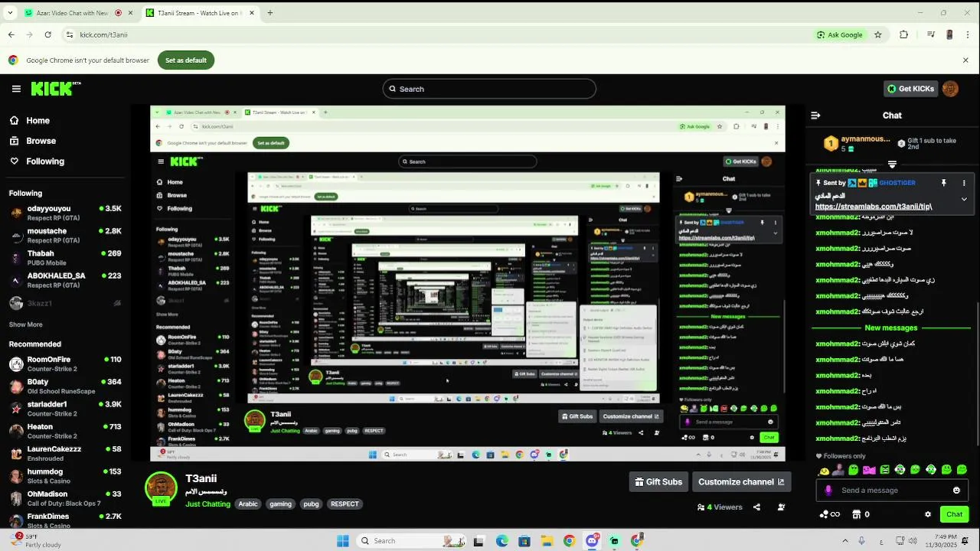Open the channel points infinity icon
The image size is (980, 551).
[x=829, y=514]
